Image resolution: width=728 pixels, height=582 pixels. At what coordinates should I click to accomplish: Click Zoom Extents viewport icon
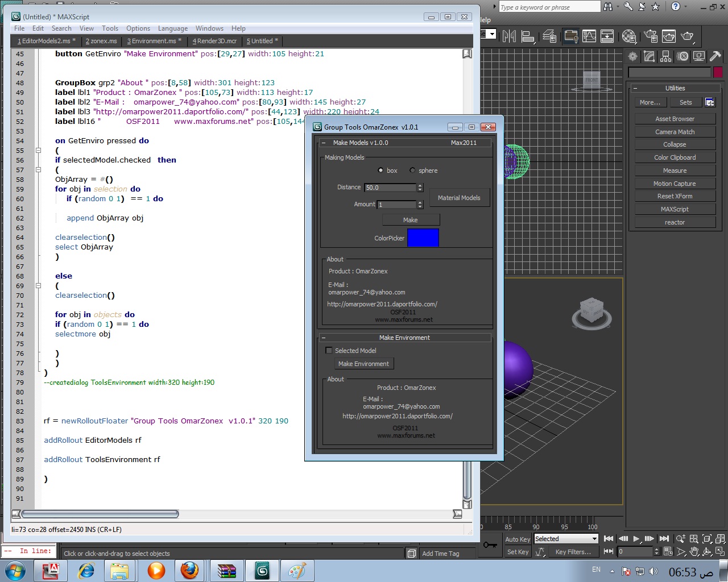click(x=707, y=539)
